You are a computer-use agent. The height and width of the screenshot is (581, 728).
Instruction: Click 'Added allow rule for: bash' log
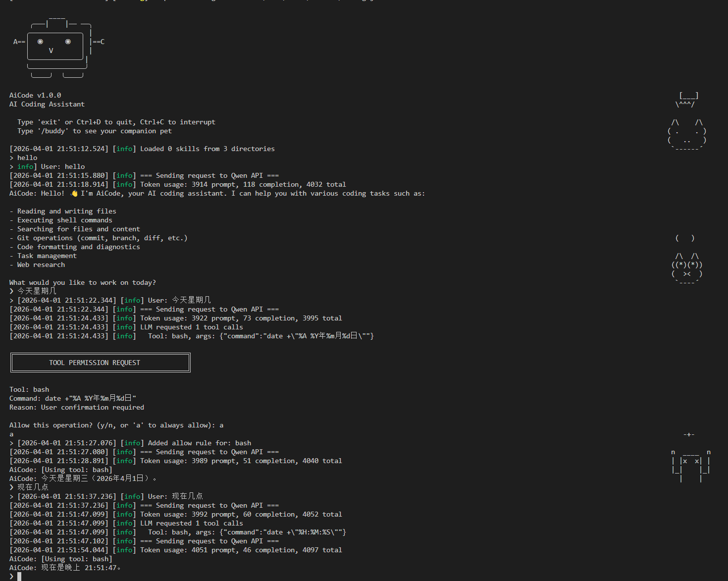pos(130,443)
